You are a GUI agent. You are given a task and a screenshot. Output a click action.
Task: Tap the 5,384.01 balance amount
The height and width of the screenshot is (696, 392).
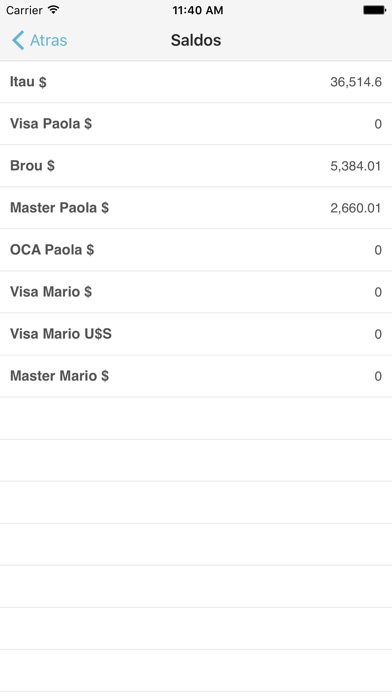point(356,166)
